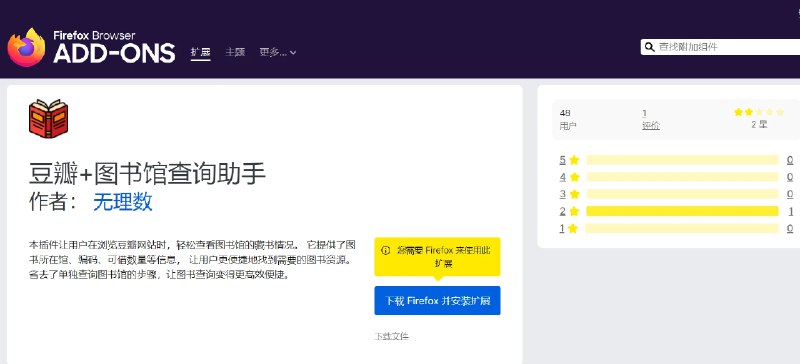Click the 4-star rating bar
The width and height of the screenshot is (800, 364).
point(682,177)
